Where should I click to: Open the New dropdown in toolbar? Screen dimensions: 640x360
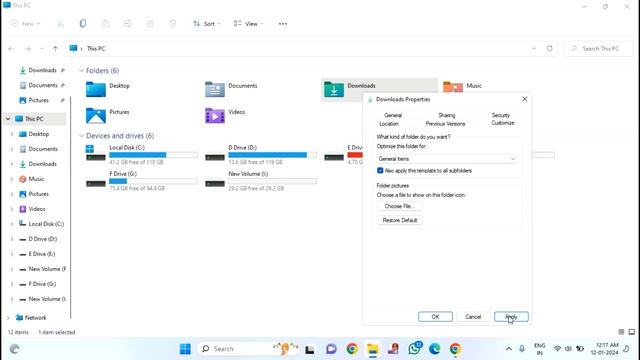25,24
